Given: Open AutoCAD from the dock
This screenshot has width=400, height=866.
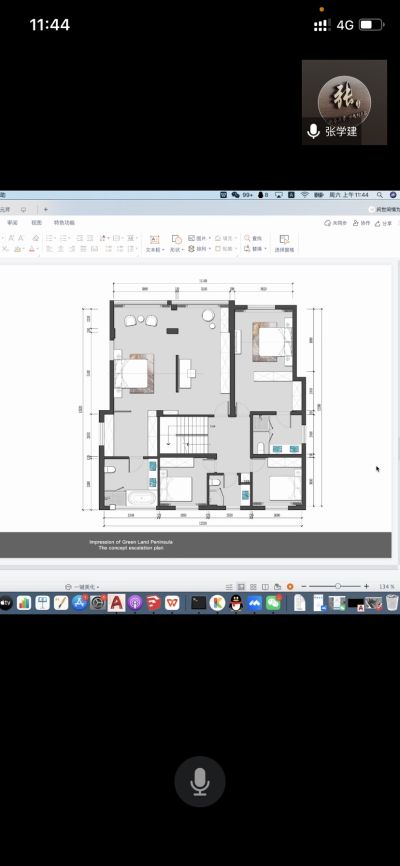Looking at the screenshot, I should tap(116, 603).
